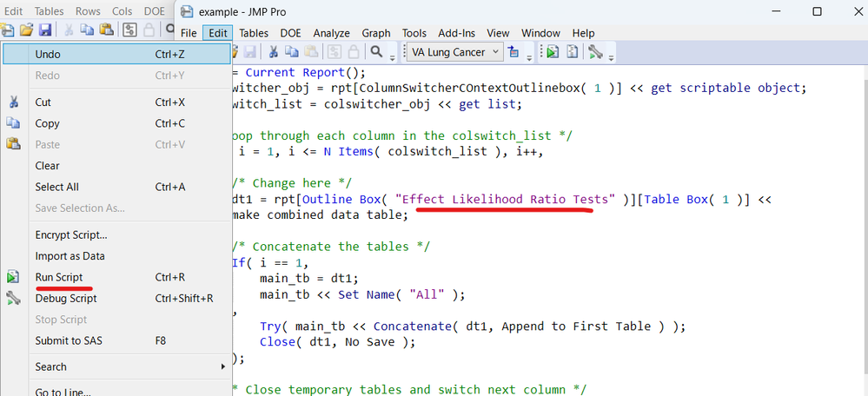
Task: Click greyed lock icon in background window toolbar
Action: [x=149, y=30]
